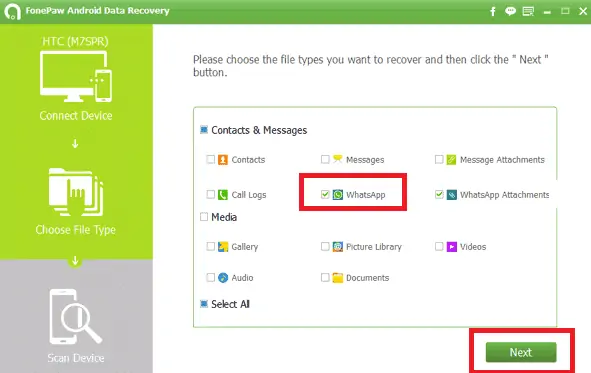Click the blue Audio icon

coord(223,278)
